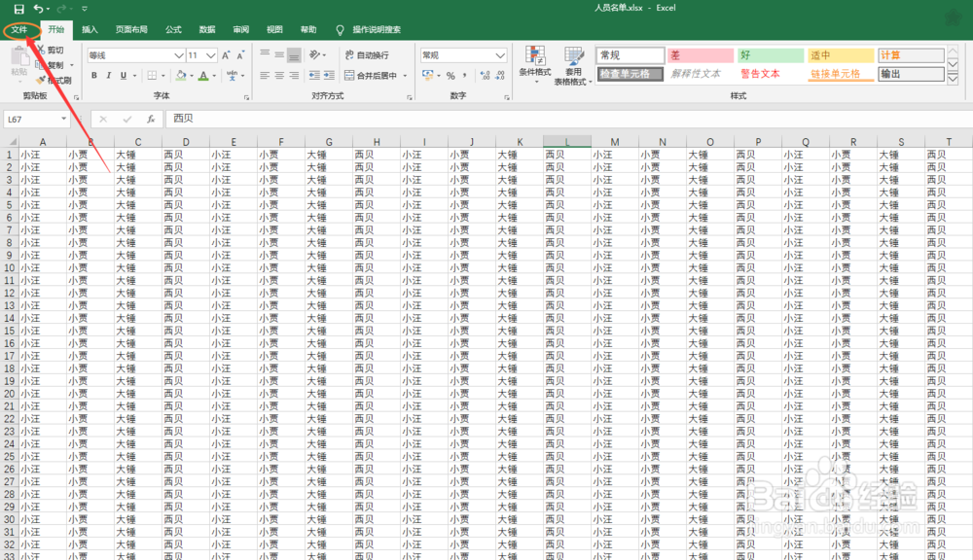Switch to the 视图 ribbon tab
Image resolution: width=973 pixels, height=560 pixels.
274,29
